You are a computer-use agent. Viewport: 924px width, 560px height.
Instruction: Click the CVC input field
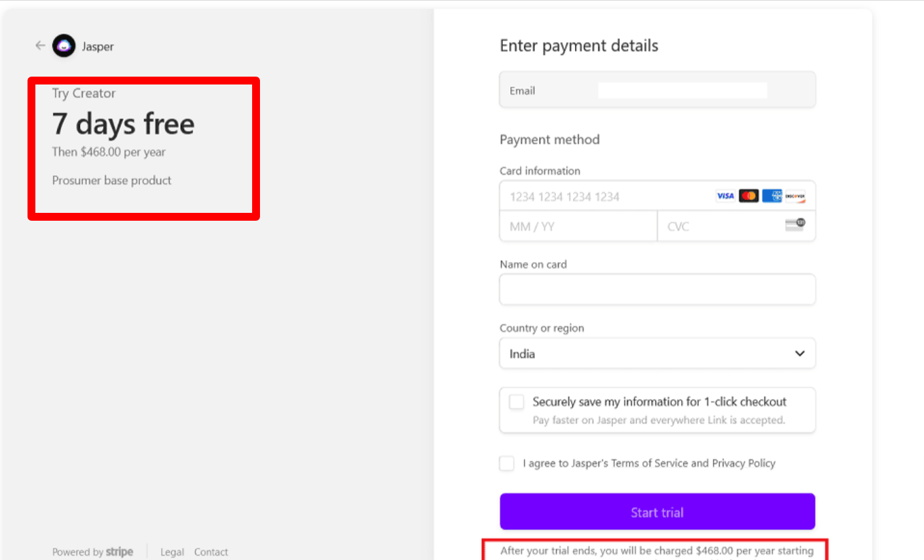click(720, 227)
